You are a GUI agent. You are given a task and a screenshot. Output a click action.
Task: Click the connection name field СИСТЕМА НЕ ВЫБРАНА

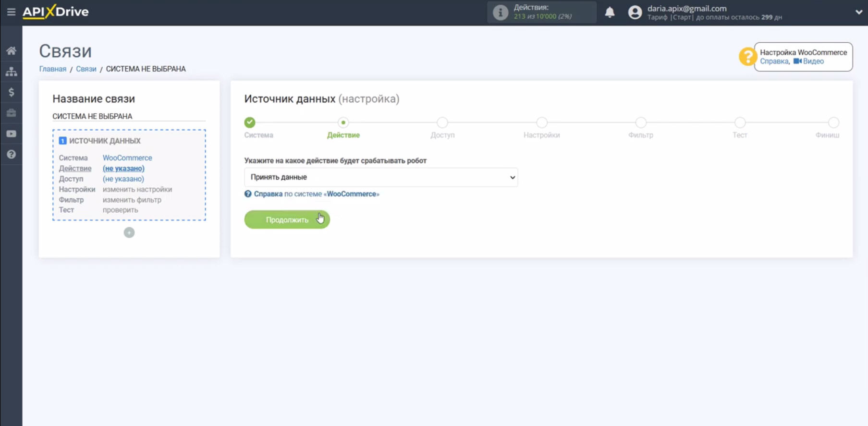[129, 116]
